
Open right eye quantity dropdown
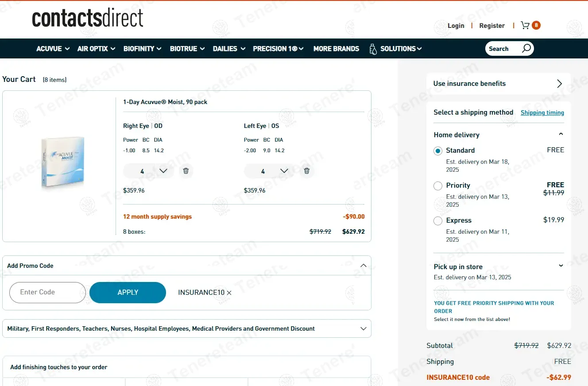point(163,171)
